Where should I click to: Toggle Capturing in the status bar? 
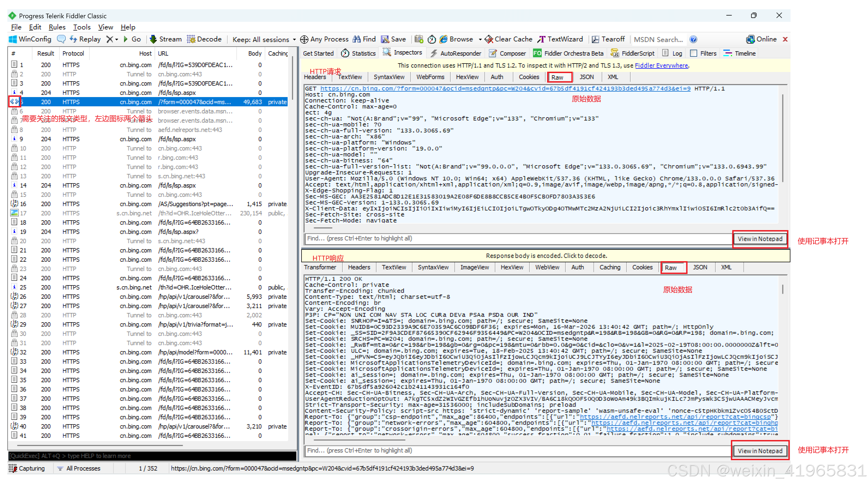point(27,468)
